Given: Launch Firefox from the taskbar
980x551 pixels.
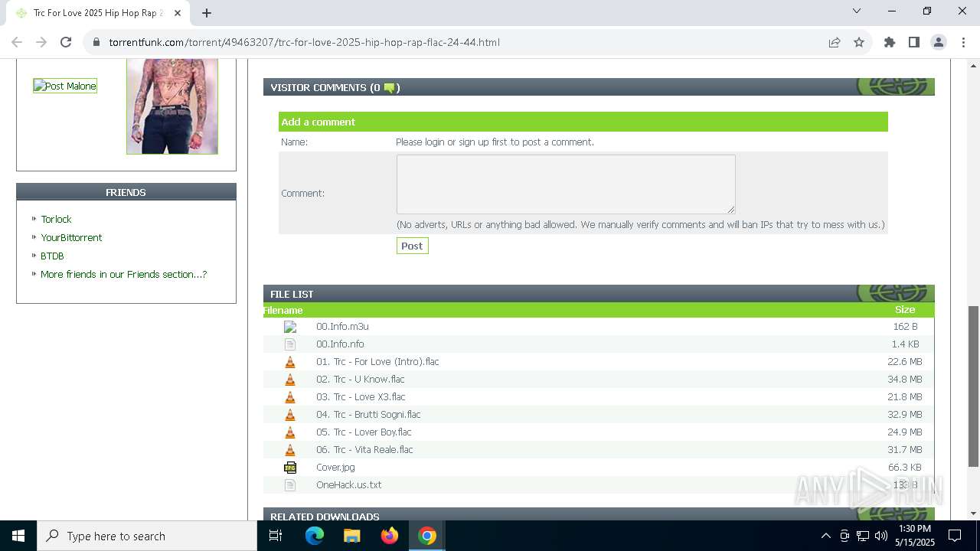Looking at the screenshot, I should [x=390, y=536].
